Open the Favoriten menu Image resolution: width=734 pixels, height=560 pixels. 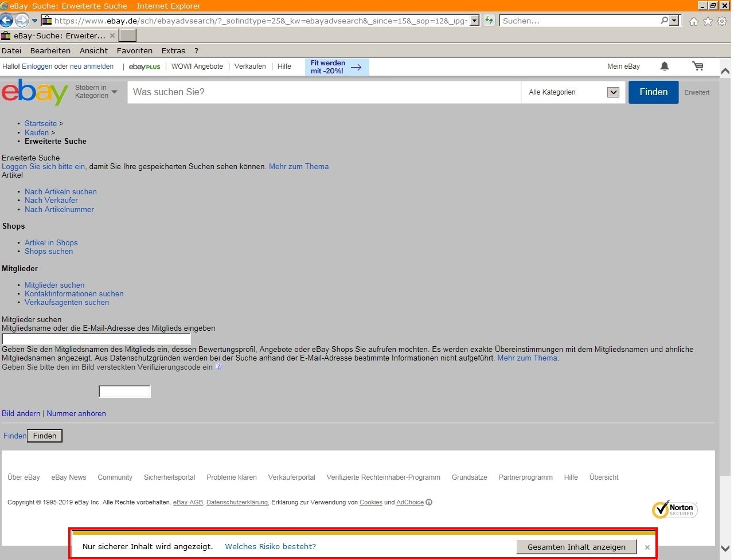pos(135,50)
